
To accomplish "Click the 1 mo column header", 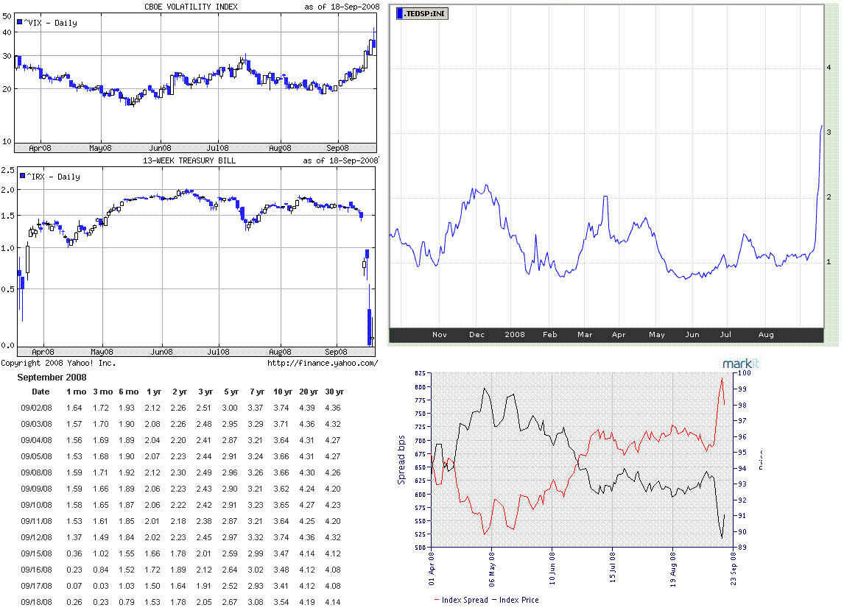I will [76, 392].
